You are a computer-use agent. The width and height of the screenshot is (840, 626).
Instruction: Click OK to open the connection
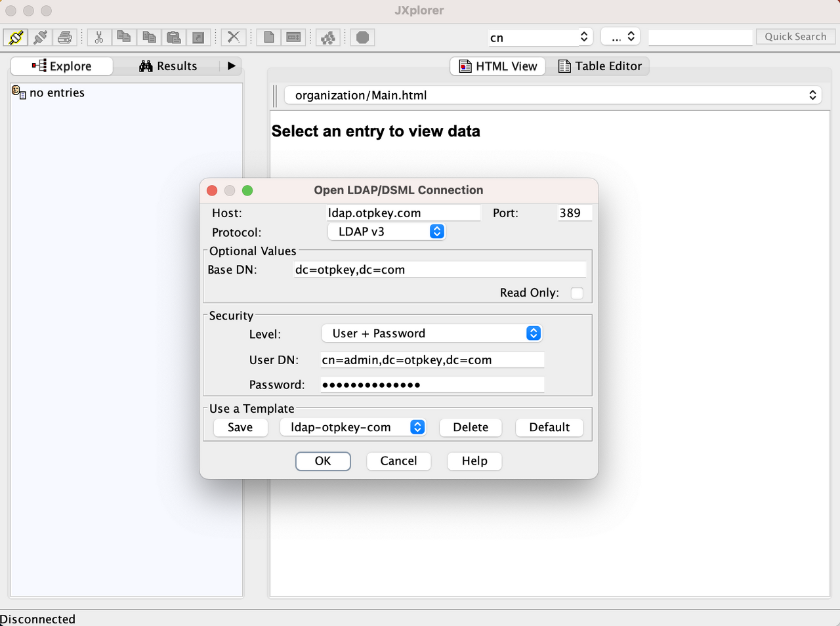(x=323, y=461)
